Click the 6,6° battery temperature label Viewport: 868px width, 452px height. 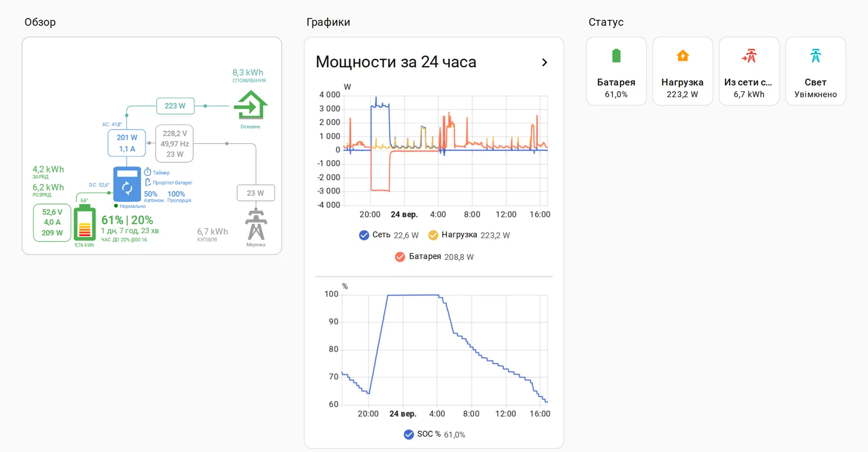(x=84, y=200)
